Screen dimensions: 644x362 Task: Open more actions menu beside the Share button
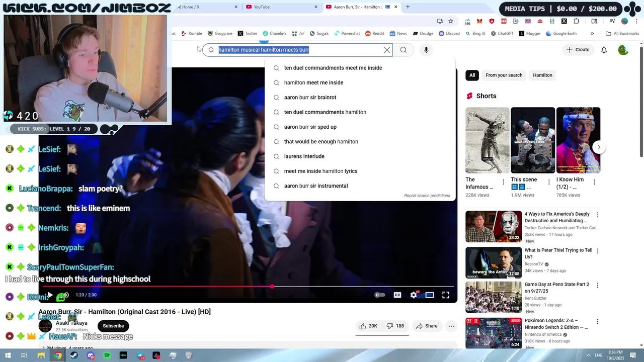pos(451,326)
